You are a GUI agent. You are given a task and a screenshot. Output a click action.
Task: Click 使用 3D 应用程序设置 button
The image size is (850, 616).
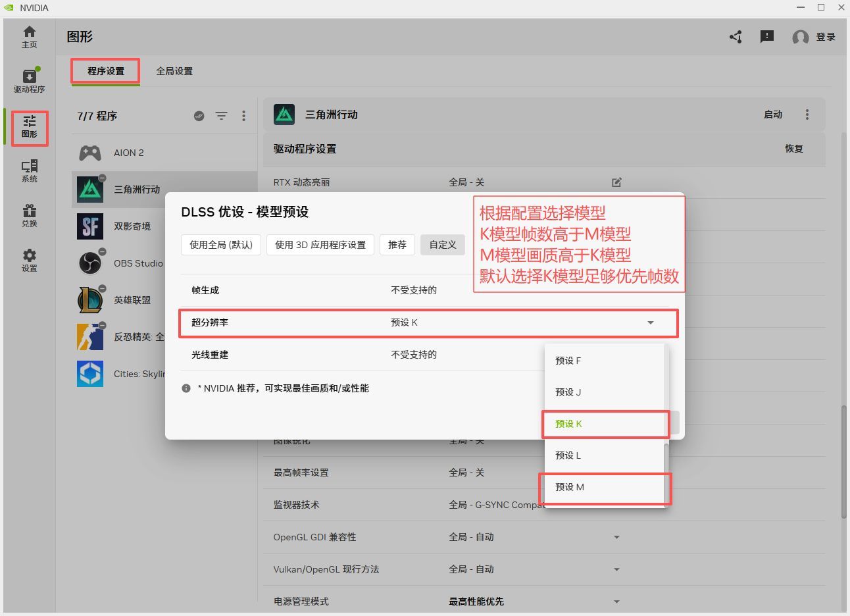(320, 245)
